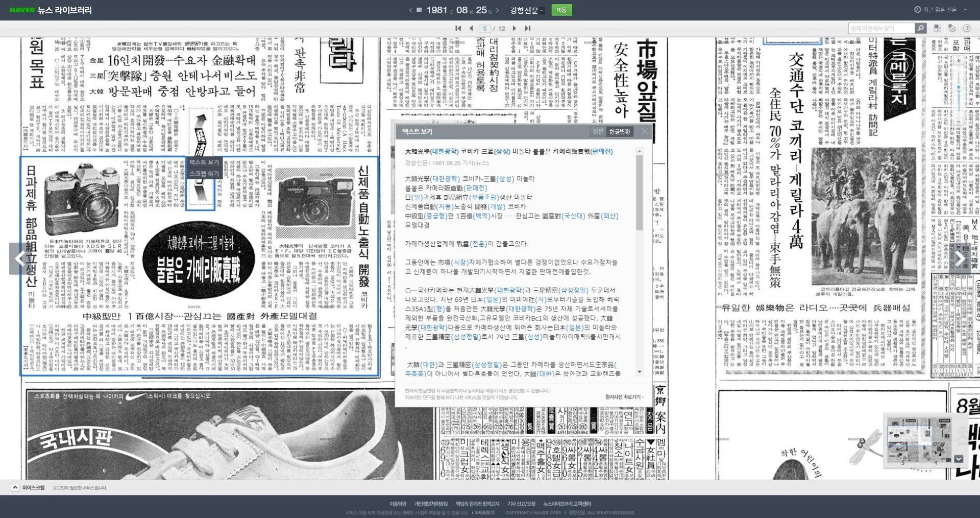Image resolution: width=980 pixels, height=518 pixels.
Task: Click 스크랩 하기 on the highlighted article
Action: [x=204, y=174]
